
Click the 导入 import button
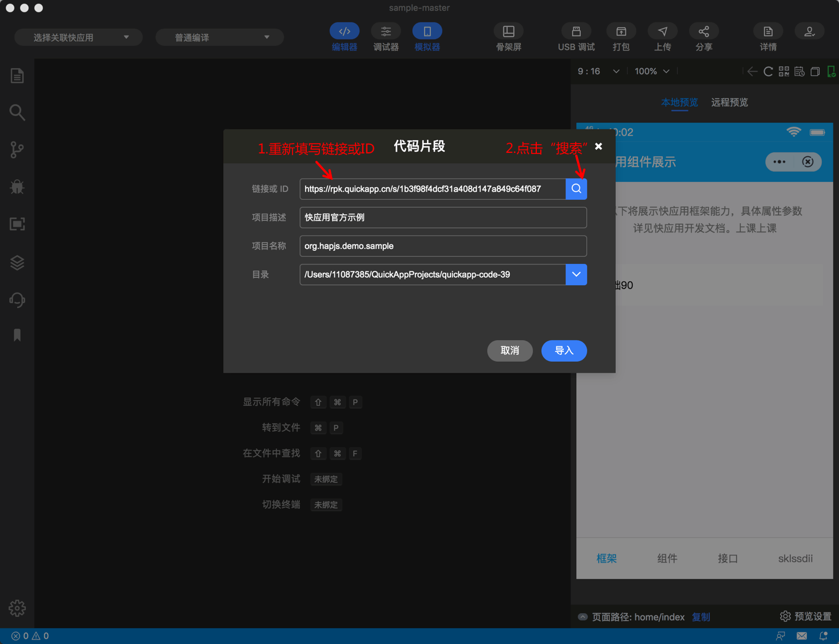tap(564, 351)
